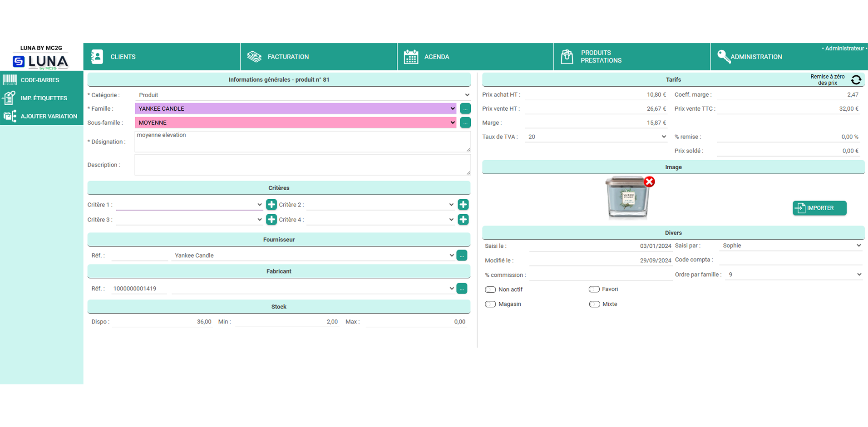Add a value with Critère 1 plus icon

271,205
